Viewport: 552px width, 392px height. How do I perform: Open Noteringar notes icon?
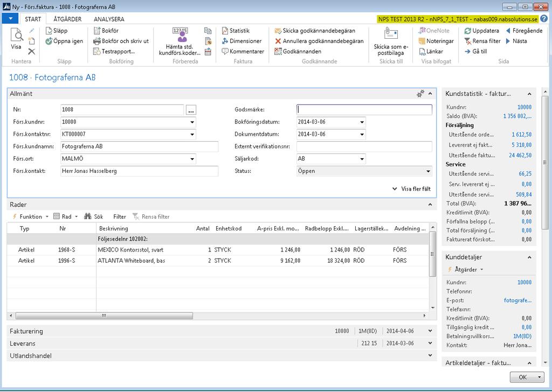(x=422, y=41)
